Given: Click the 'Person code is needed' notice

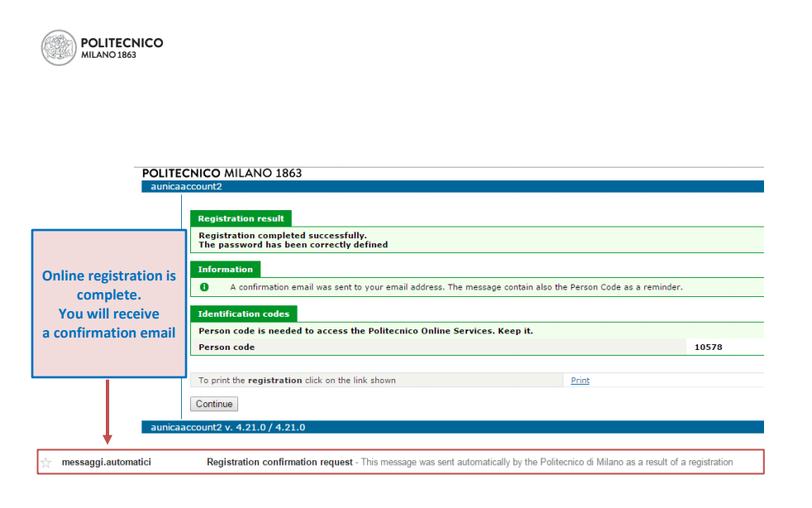Looking at the screenshot, I should [365, 331].
